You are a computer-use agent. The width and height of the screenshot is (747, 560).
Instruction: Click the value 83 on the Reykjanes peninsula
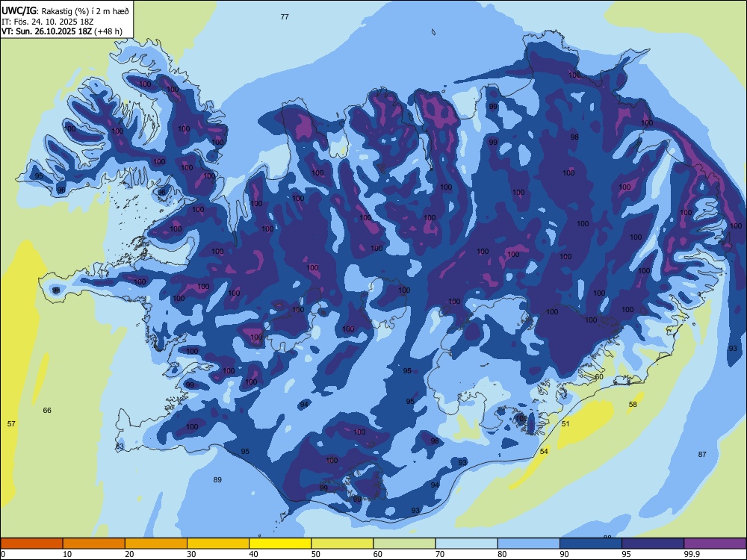pyautogui.click(x=120, y=447)
